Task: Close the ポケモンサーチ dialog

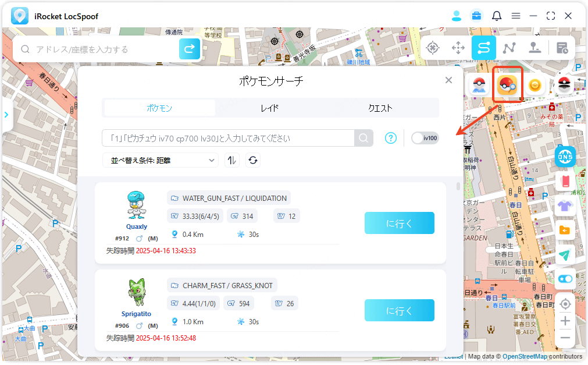Action: pos(448,80)
